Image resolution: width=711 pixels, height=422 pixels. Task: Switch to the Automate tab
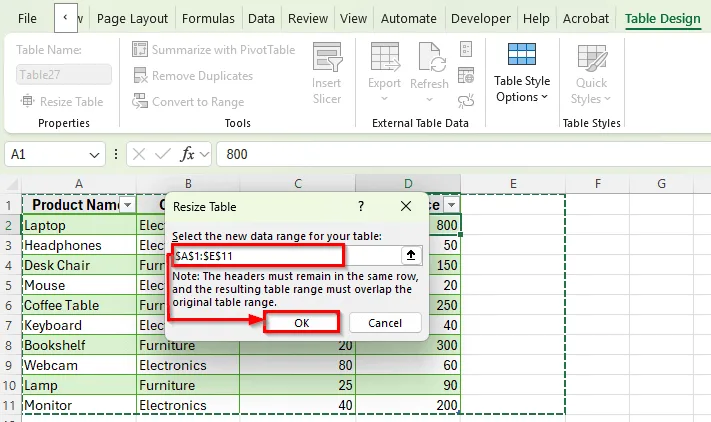point(409,19)
